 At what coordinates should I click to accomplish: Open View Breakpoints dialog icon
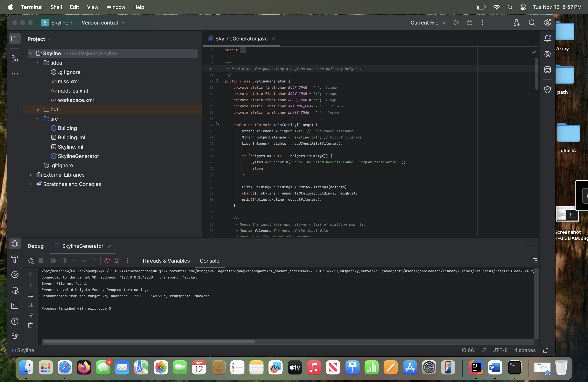click(x=107, y=261)
